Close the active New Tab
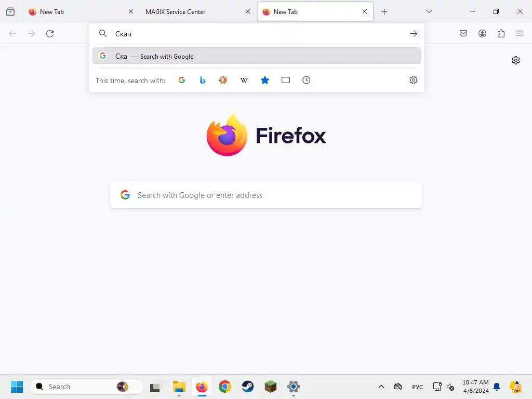 365,11
